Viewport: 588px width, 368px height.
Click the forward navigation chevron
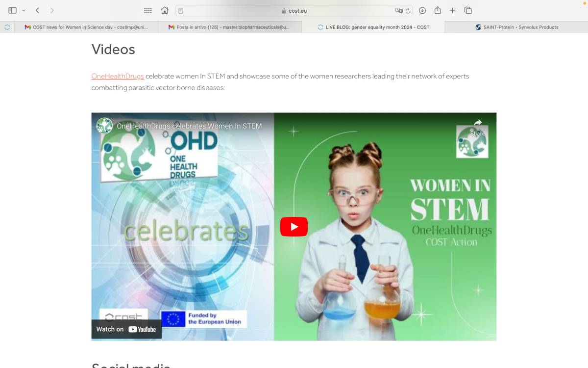51,9
